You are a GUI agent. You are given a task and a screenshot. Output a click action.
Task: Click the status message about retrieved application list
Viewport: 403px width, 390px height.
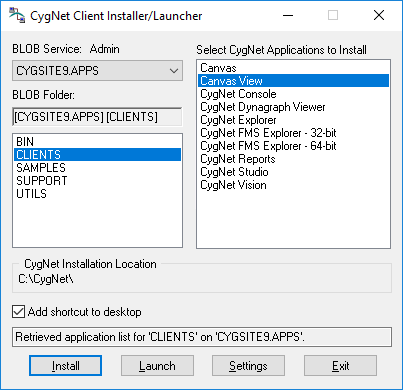click(202, 337)
